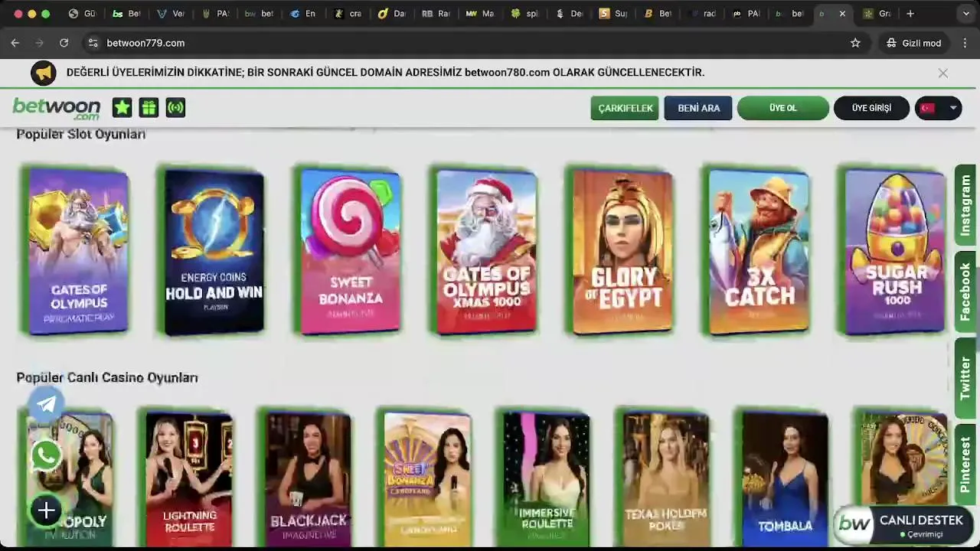Viewport: 980px width, 551px height.
Task: Open the WhatsApp floating icon
Action: (x=46, y=456)
